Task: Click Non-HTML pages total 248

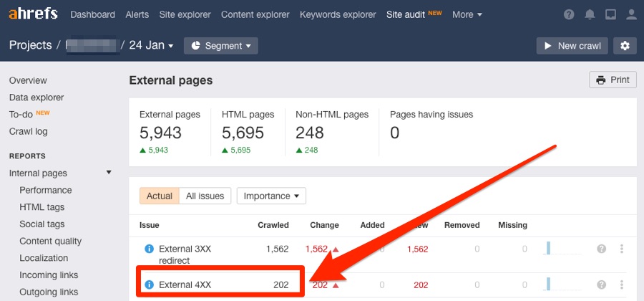Action: pyautogui.click(x=310, y=133)
